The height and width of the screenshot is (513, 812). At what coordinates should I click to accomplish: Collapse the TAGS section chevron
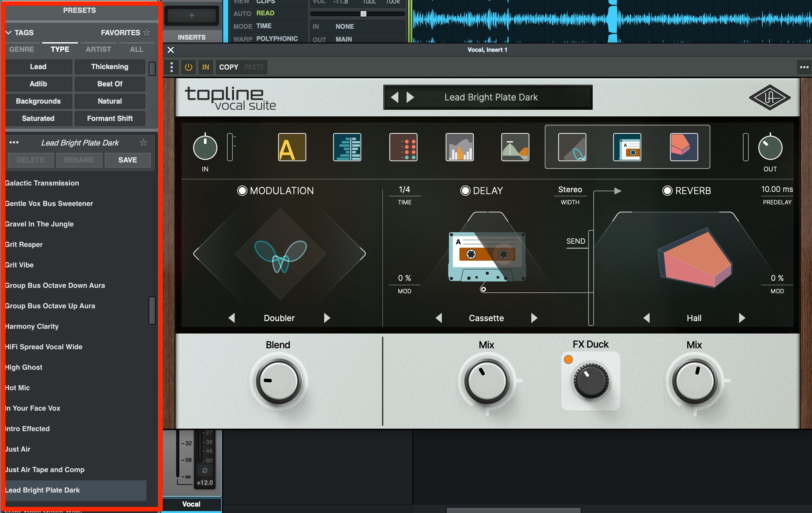[9, 33]
